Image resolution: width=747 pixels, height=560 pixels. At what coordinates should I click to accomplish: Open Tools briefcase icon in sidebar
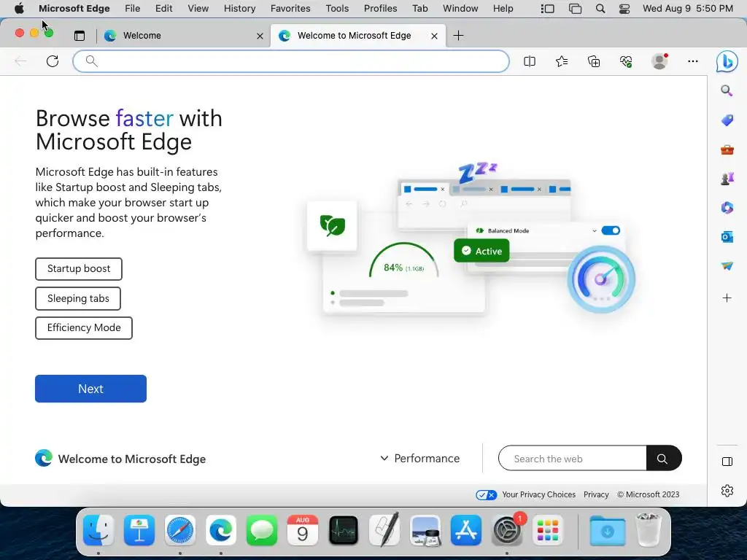coord(727,150)
